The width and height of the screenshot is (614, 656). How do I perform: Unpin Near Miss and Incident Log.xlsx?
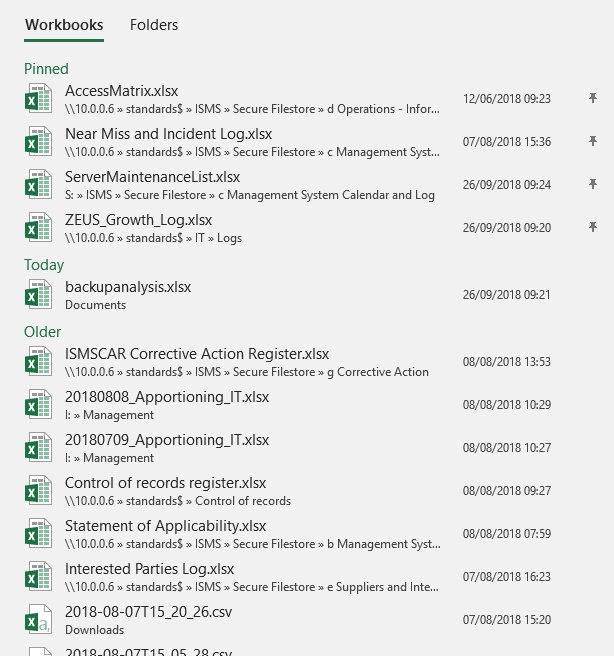point(593,142)
